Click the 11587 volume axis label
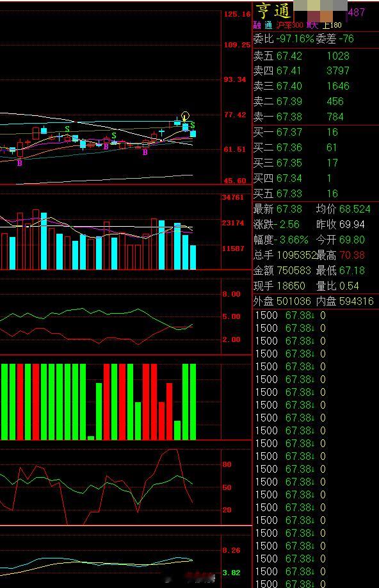 pos(233,249)
